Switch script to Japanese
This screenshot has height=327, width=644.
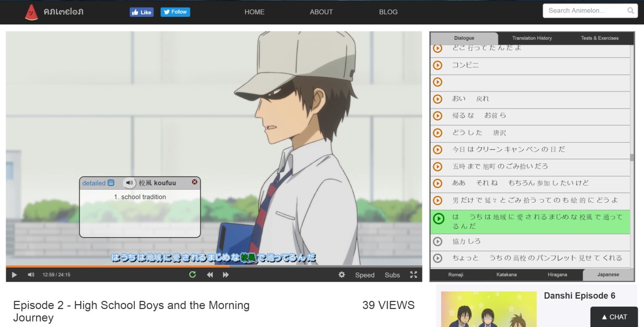[609, 275]
